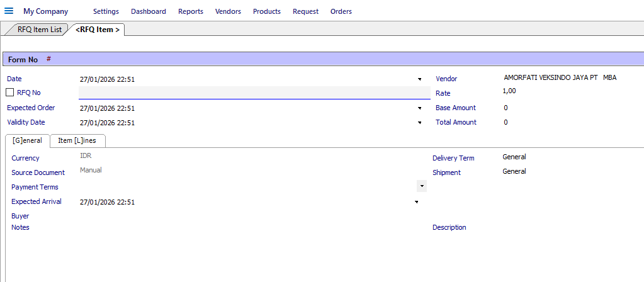
Task: Select the [G]eneral tab
Action: (x=28, y=140)
